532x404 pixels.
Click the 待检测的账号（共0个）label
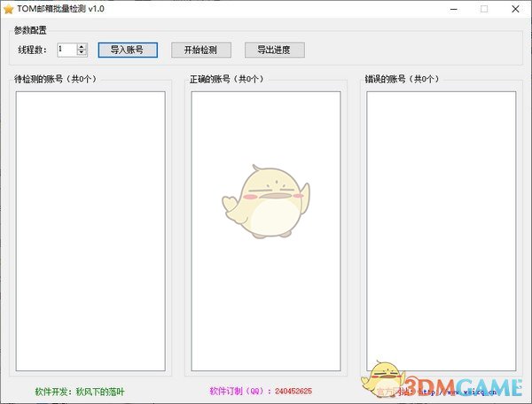click(56, 79)
